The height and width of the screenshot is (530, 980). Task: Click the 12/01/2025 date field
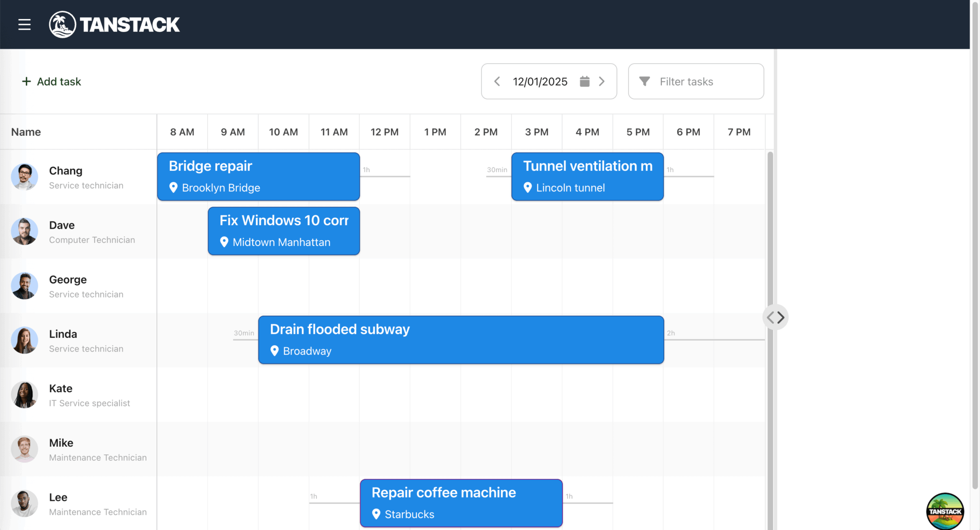pyautogui.click(x=540, y=81)
